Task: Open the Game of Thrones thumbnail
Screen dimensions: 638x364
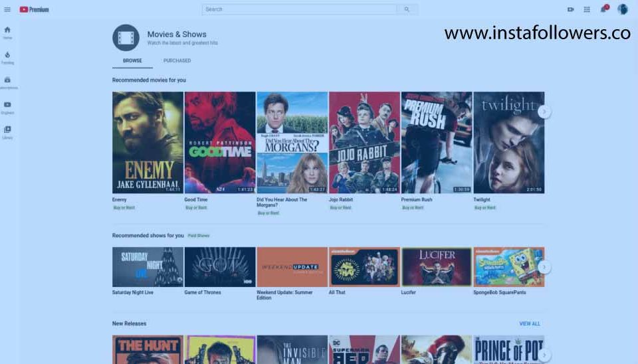Action: [220, 267]
